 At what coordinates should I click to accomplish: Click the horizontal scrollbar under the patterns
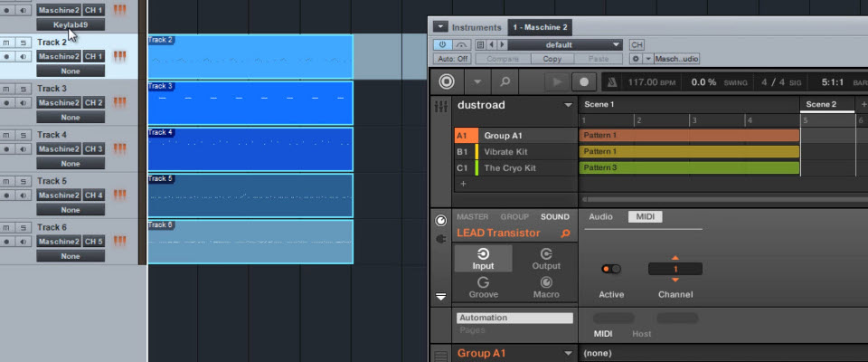(725, 199)
